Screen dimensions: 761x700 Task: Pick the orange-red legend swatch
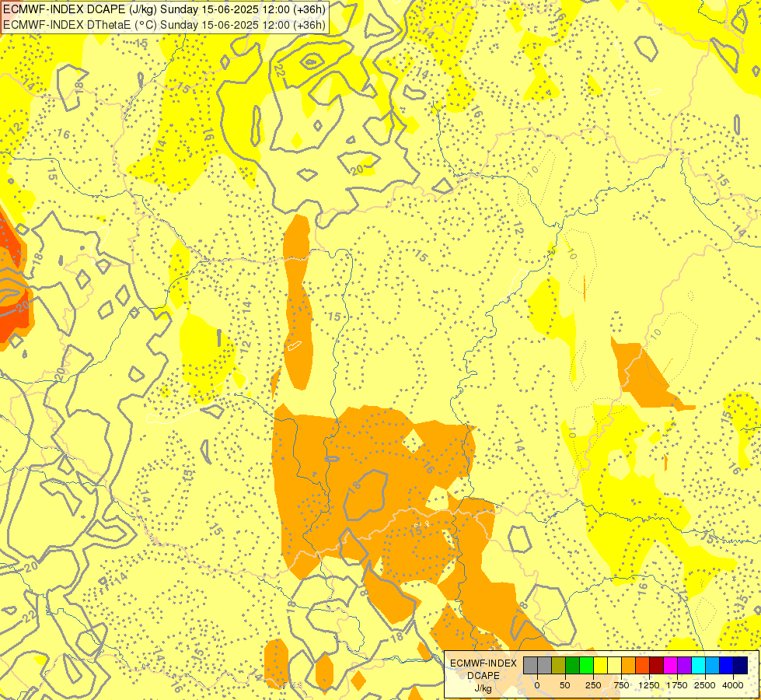tap(643, 666)
